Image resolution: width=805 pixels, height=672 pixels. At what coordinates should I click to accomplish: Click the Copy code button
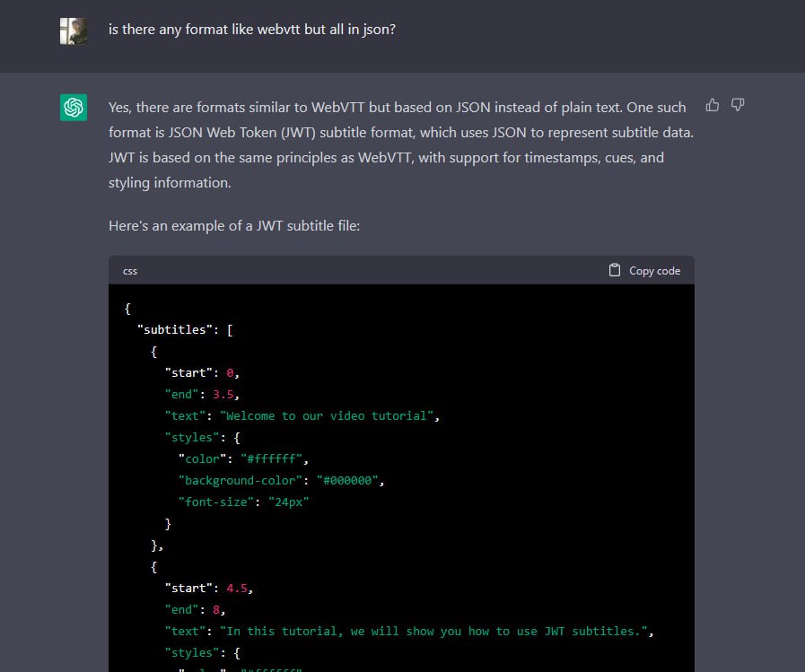(x=645, y=271)
